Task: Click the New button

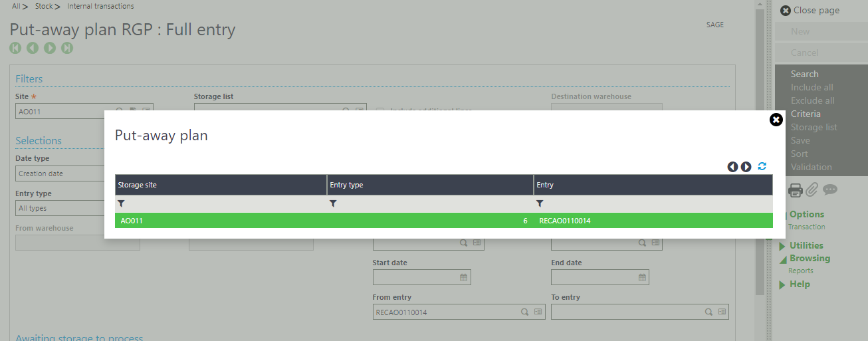Action: [821, 31]
